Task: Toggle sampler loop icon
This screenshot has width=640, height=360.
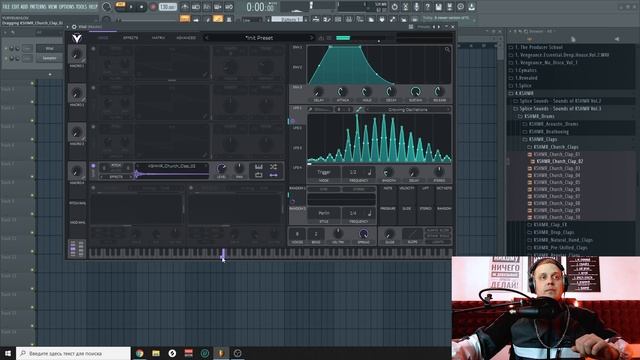Action: [x=259, y=175]
